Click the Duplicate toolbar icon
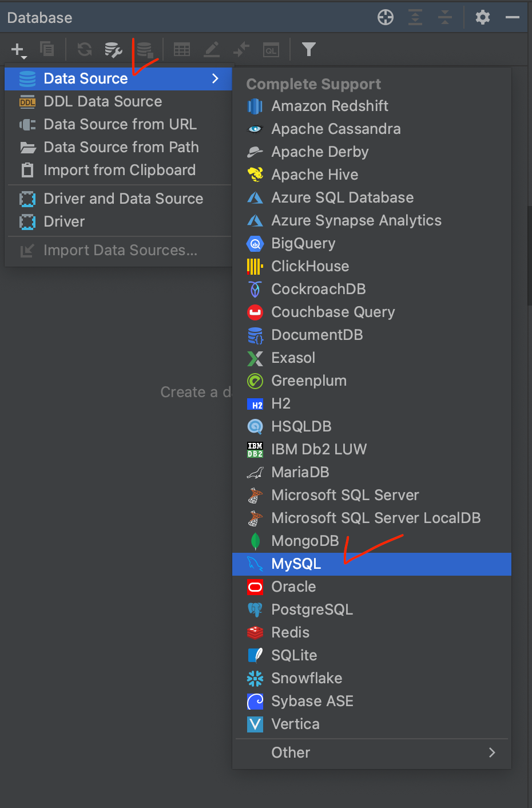This screenshot has height=808, width=532. (47, 49)
